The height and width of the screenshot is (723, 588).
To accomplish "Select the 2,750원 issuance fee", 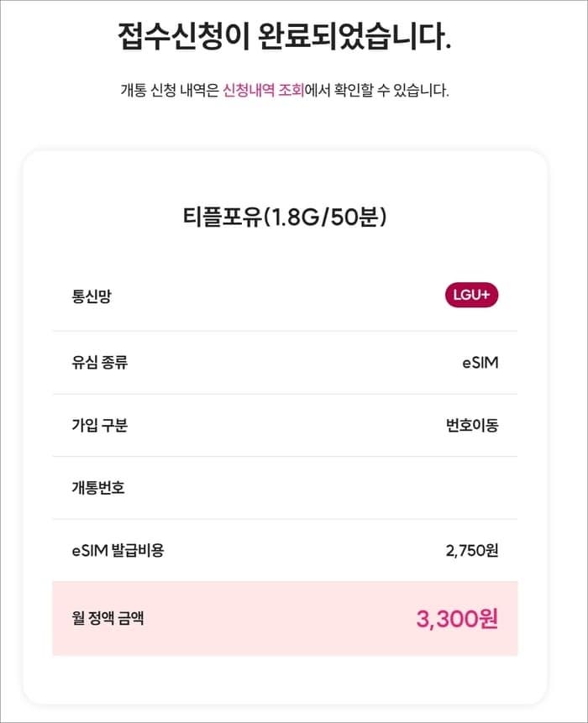I will pos(472,550).
